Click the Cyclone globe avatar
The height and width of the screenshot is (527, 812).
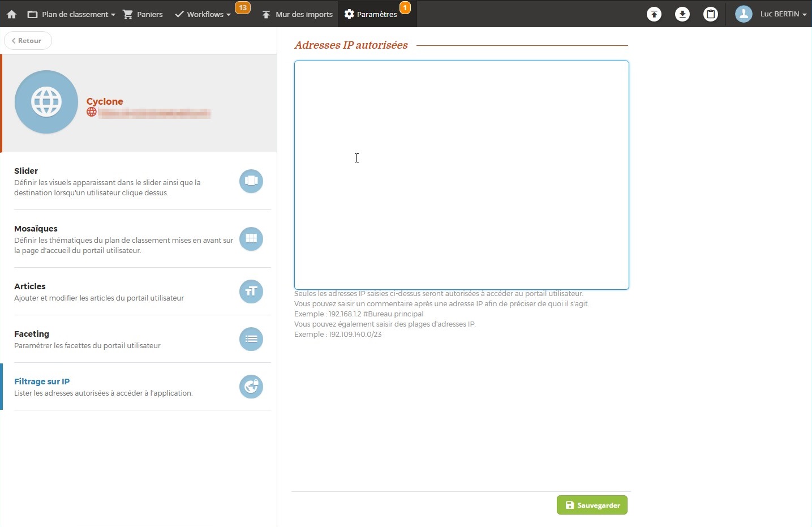[46, 102]
